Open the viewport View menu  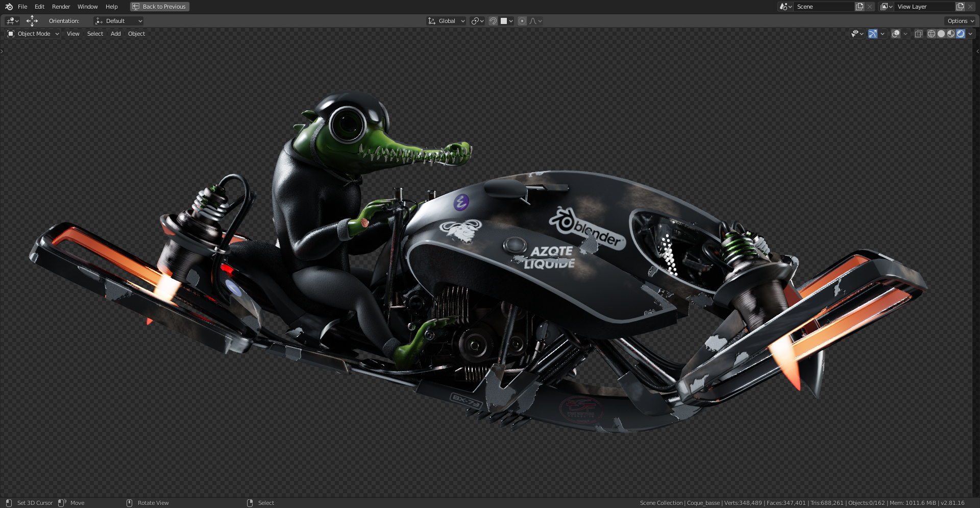click(x=73, y=34)
